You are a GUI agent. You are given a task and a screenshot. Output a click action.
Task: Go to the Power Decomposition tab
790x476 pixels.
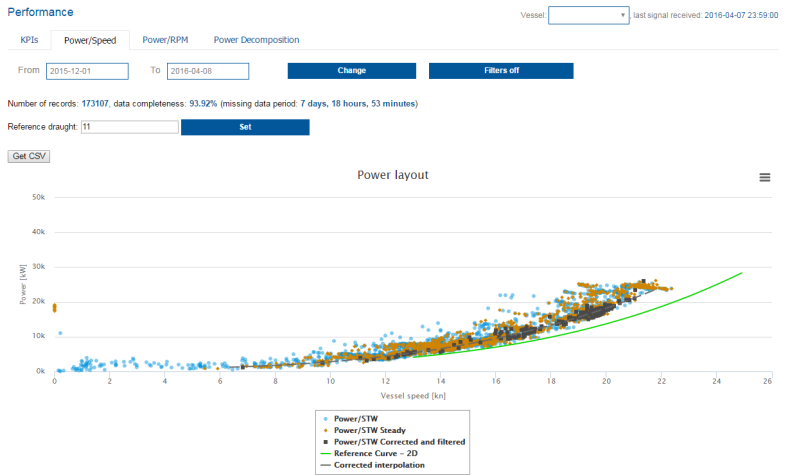click(x=256, y=40)
